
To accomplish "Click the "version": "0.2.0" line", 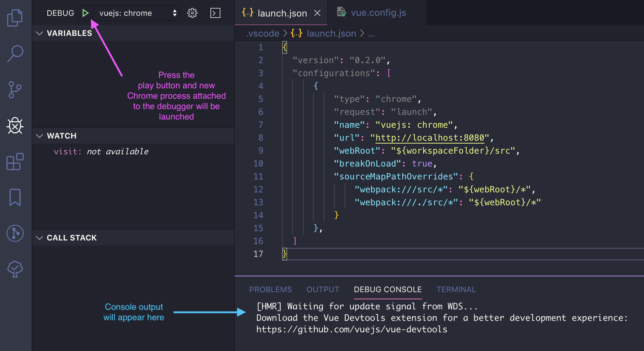I will click(x=341, y=60).
